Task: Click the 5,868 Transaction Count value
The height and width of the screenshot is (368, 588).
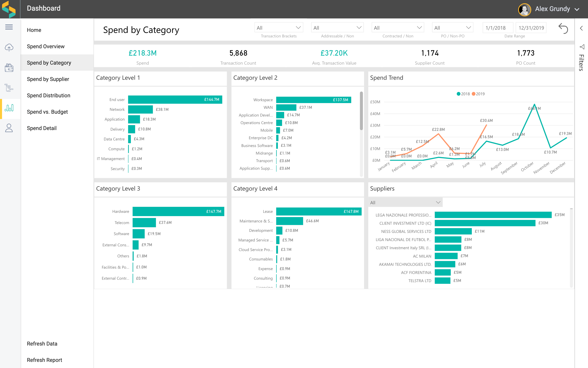Action: tap(238, 53)
